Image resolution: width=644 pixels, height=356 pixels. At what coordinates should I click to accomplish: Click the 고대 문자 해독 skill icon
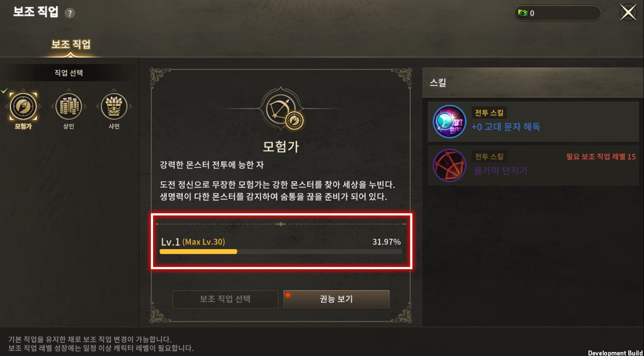(x=449, y=122)
